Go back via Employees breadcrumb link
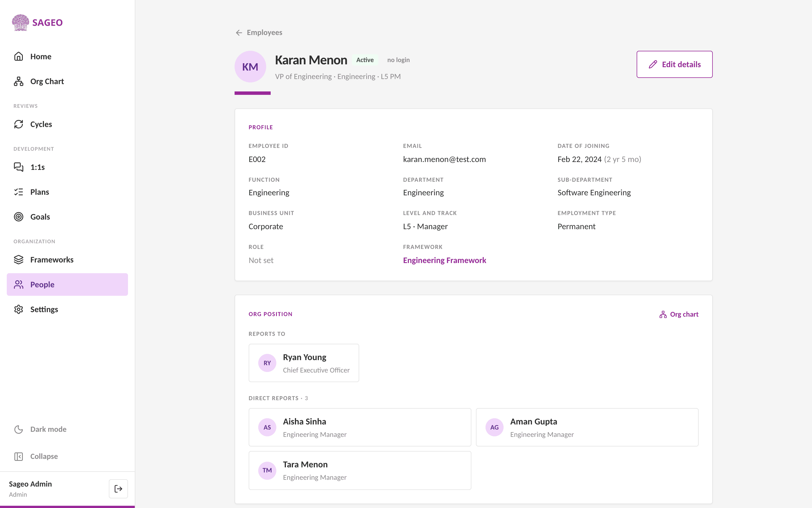The height and width of the screenshot is (508, 812). [259, 32]
